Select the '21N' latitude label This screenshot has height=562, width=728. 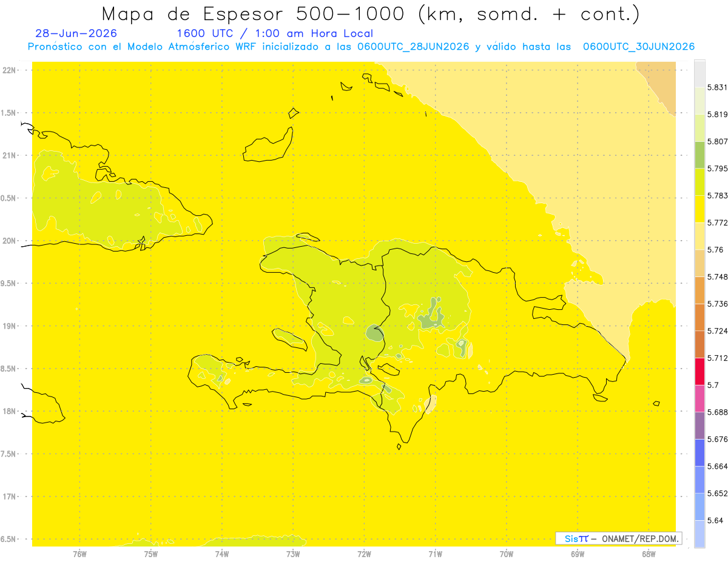[x=10, y=156]
